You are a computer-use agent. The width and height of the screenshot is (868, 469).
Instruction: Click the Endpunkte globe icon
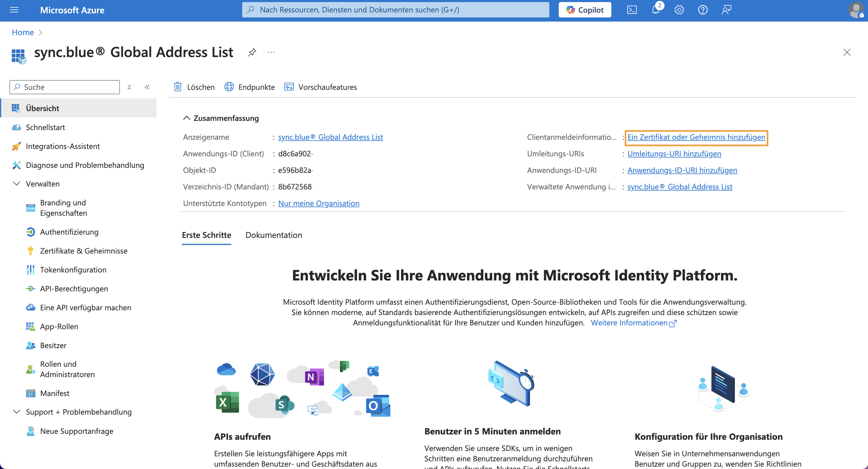tap(229, 87)
